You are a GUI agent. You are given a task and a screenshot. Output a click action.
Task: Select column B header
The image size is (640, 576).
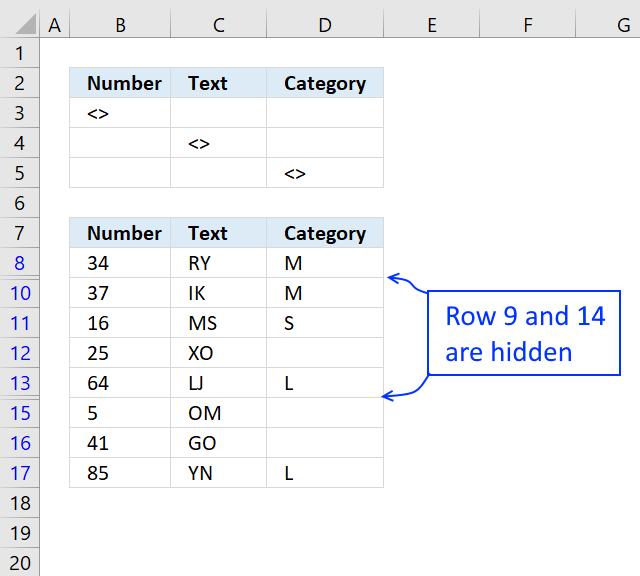(120, 25)
